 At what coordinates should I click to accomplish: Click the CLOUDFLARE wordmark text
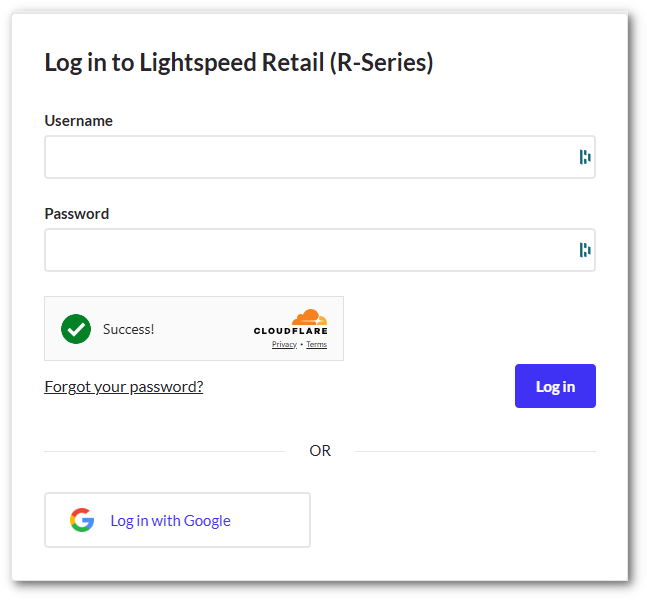pyautogui.click(x=290, y=331)
